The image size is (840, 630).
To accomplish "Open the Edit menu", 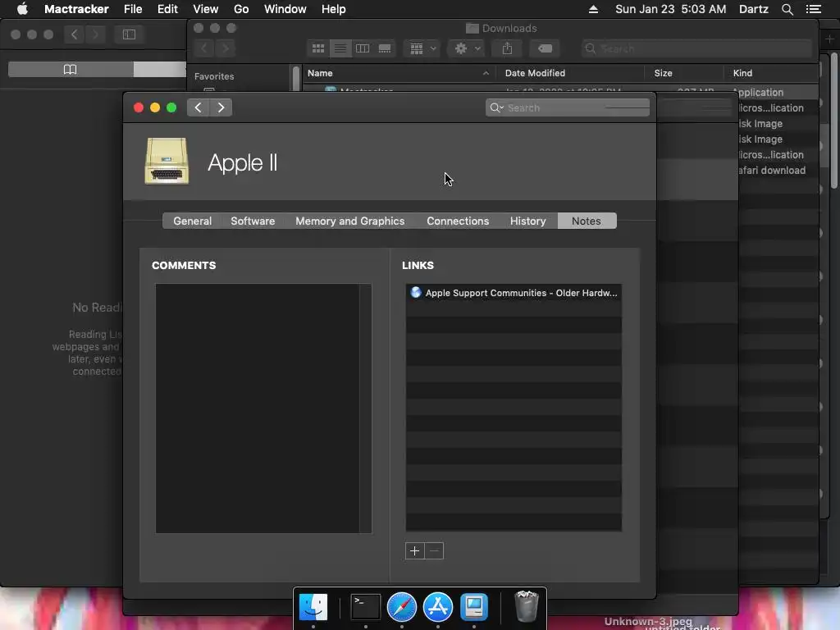I will [167, 9].
